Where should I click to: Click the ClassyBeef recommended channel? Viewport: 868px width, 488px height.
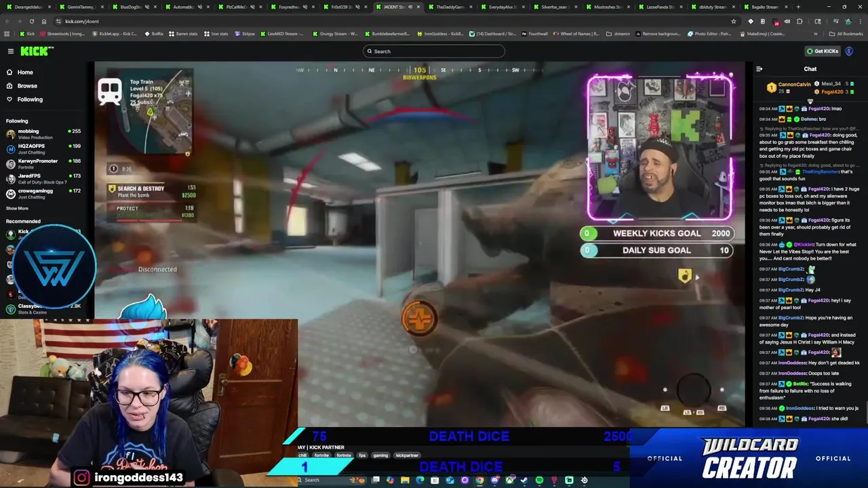(43, 308)
